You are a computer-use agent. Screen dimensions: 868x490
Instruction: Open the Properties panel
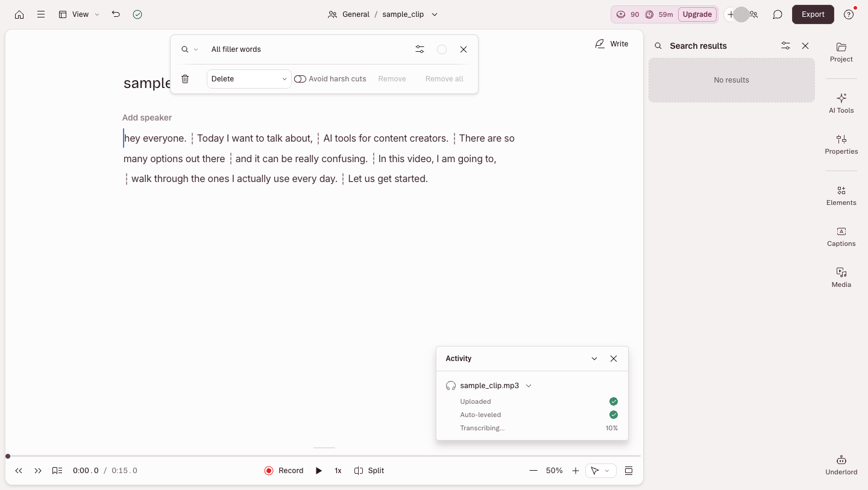[x=841, y=145]
